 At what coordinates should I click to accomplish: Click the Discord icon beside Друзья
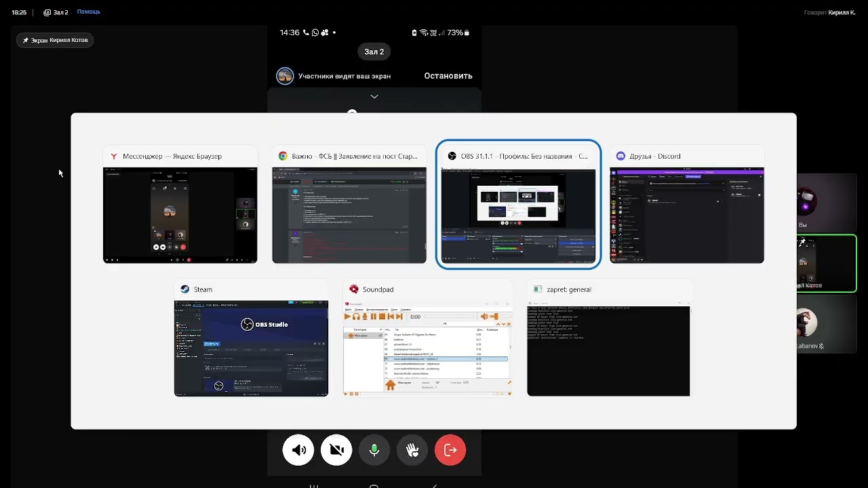pos(620,156)
